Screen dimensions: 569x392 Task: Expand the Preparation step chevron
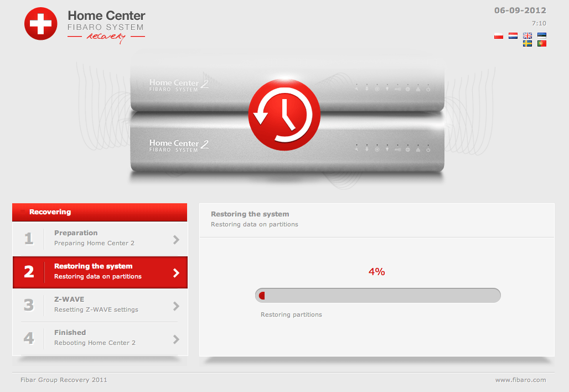[x=177, y=240]
